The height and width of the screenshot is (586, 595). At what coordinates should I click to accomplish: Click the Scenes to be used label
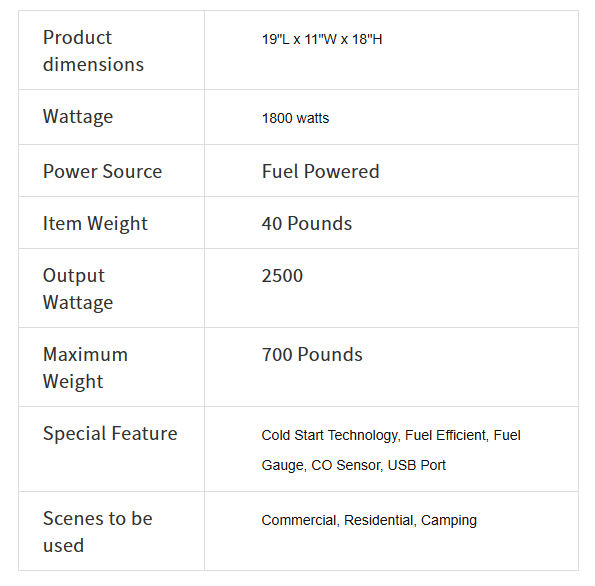click(x=98, y=532)
